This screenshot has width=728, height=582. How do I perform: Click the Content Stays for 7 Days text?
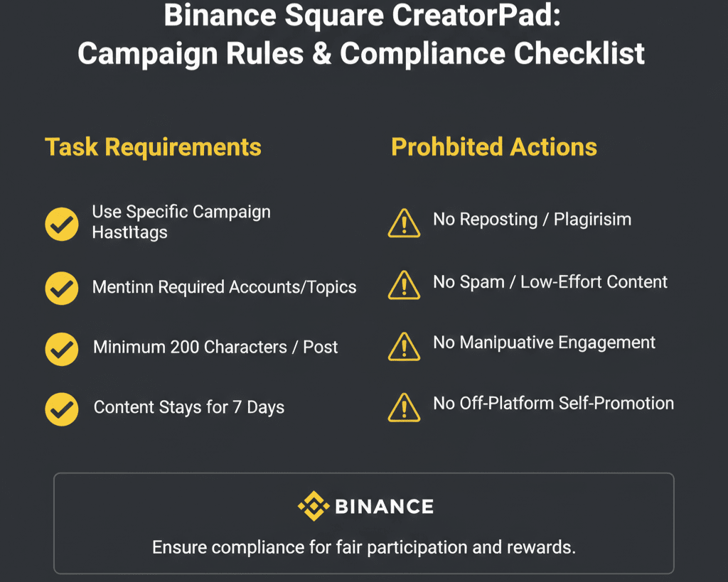[x=189, y=408]
